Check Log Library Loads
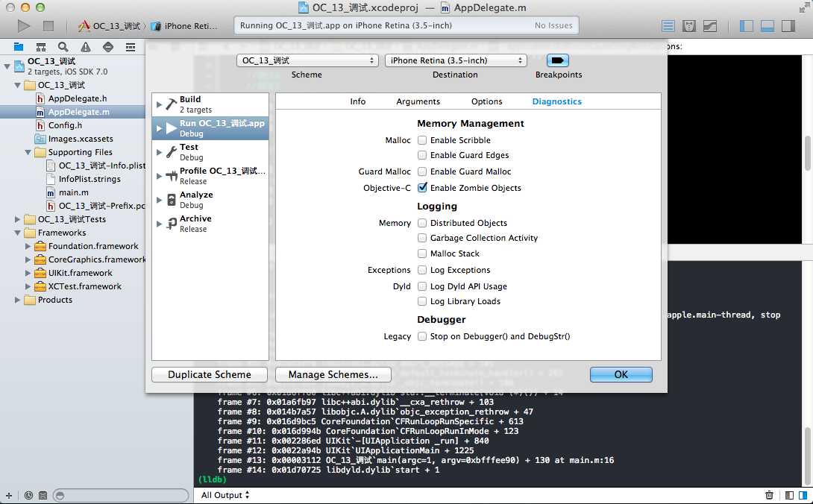 (422, 301)
